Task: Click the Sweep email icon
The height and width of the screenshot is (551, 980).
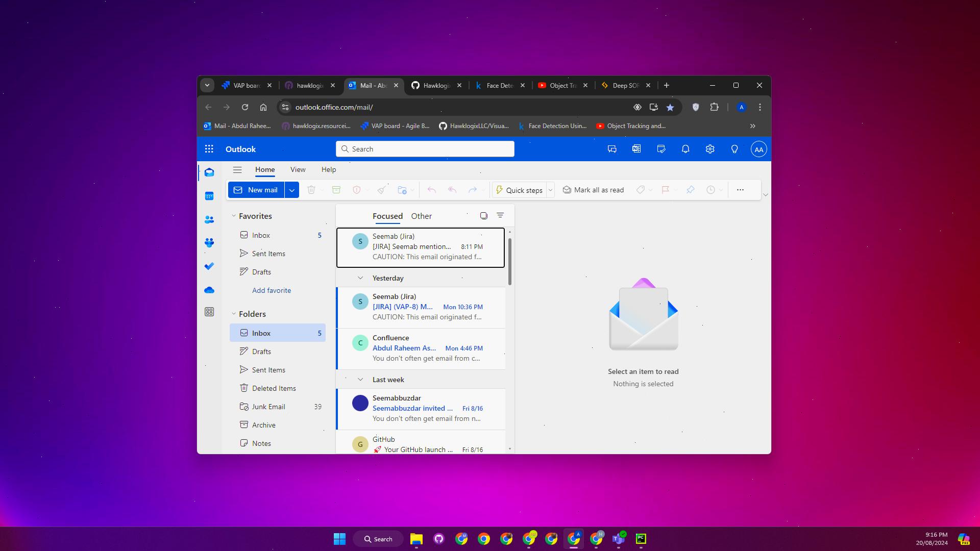Action: (x=382, y=190)
